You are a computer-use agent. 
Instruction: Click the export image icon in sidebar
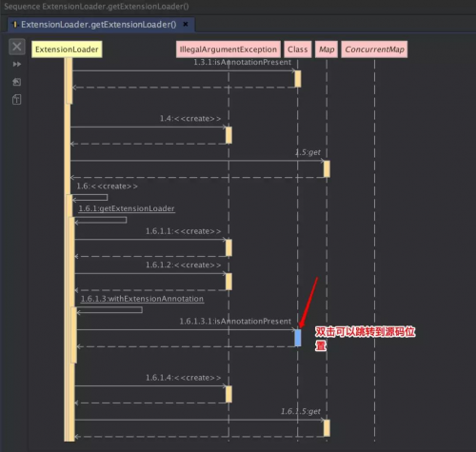17,82
